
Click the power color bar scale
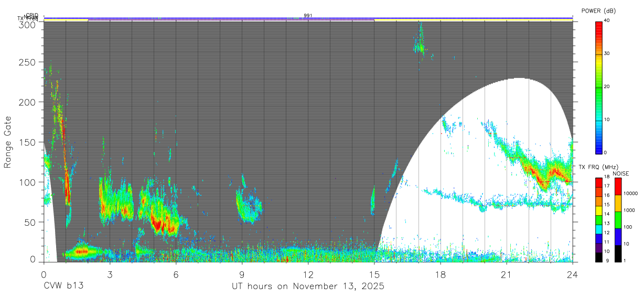(x=598, y=87)
